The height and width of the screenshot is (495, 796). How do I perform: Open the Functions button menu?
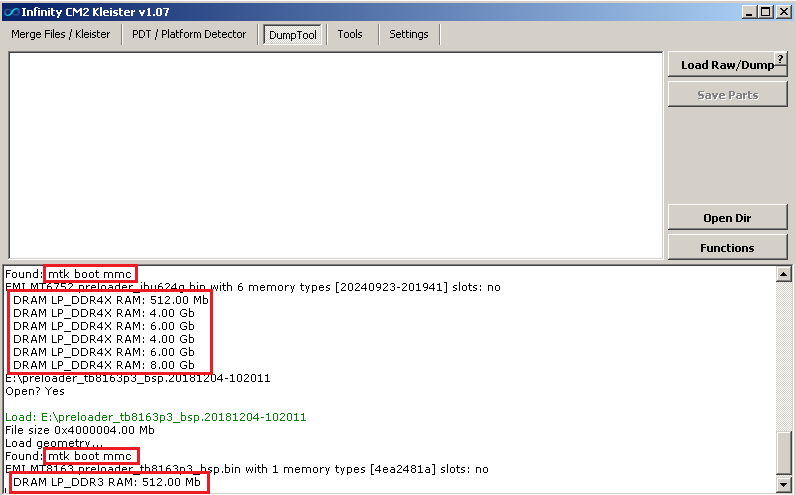click(x=727, y=247)
